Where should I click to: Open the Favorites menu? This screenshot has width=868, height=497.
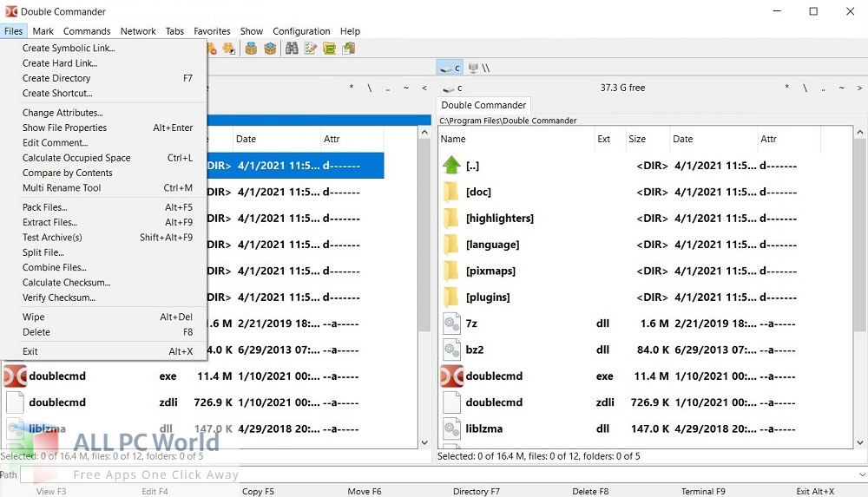(x=212, y=31)
